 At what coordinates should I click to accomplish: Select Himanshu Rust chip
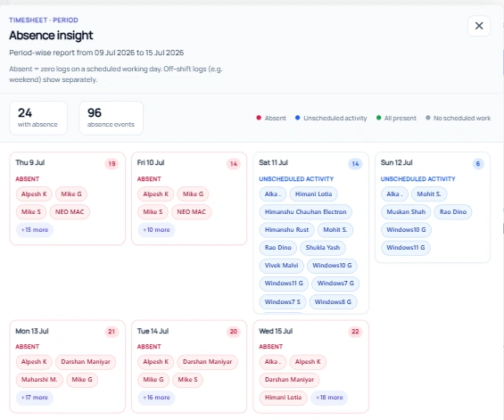click(x=286, y=230)
